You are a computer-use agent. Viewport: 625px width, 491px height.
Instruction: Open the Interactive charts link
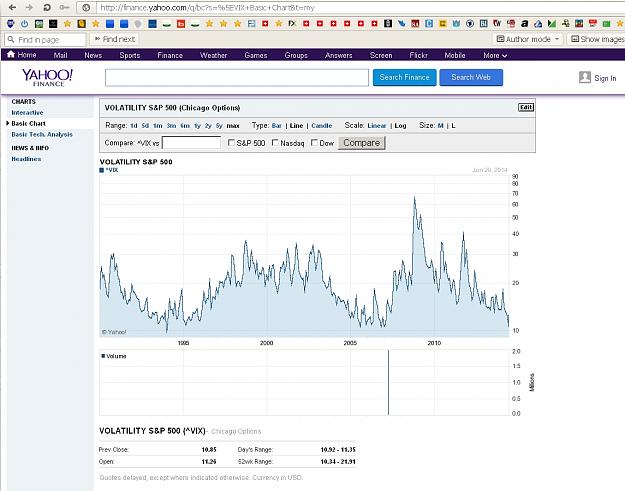[x=27, y=113]
